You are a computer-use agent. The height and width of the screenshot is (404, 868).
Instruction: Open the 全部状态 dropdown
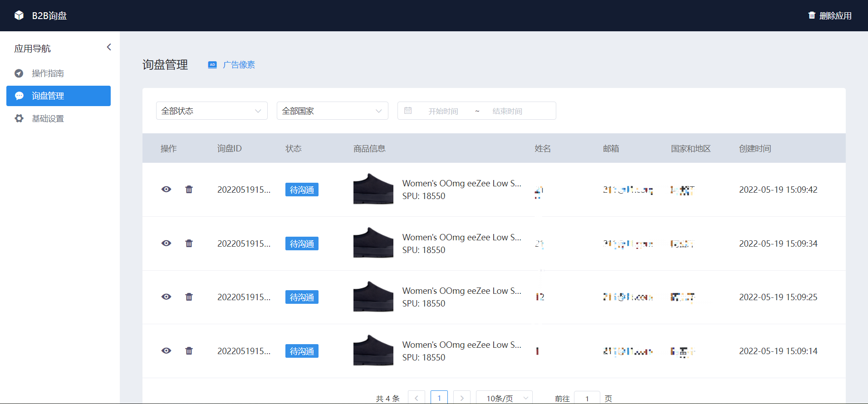point(212,111)
